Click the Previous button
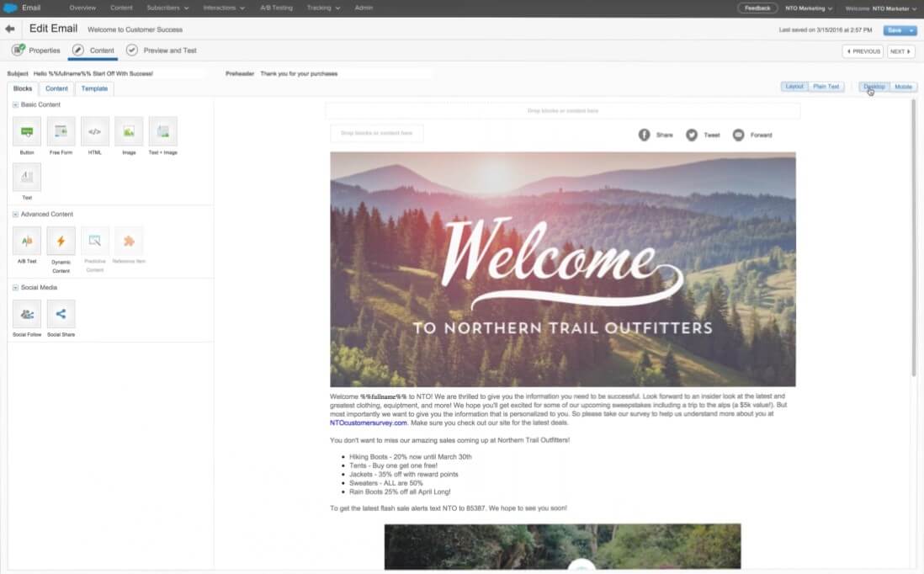 pos(863,51)
